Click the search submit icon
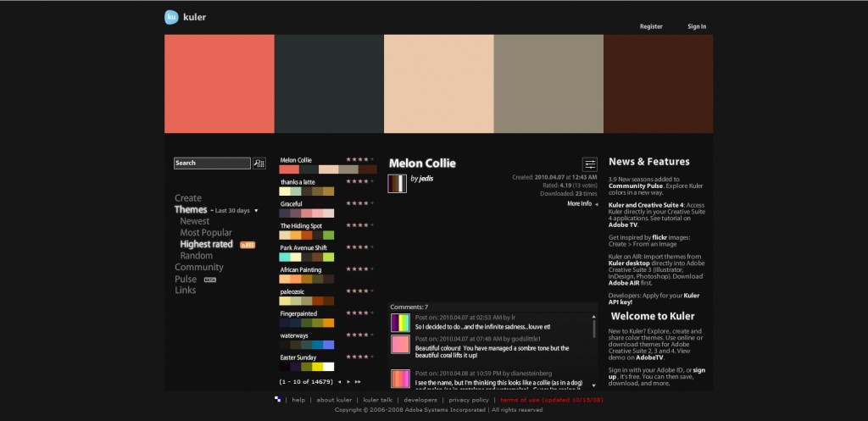 coord(259,163)
